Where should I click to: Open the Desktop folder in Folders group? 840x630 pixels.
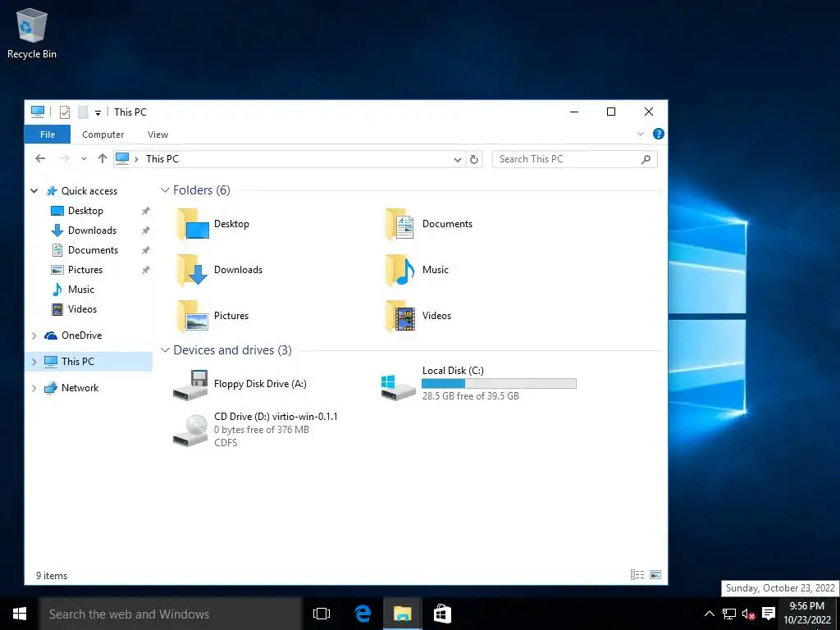[213, 224]
